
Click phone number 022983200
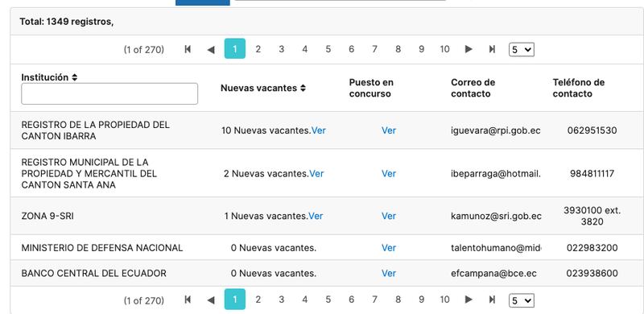pos(592,248)
